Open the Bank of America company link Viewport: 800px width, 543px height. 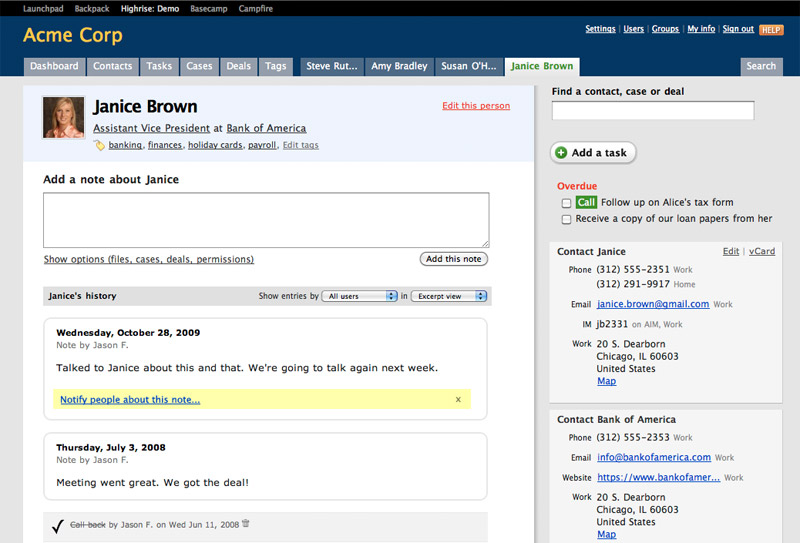pos(266,128)
